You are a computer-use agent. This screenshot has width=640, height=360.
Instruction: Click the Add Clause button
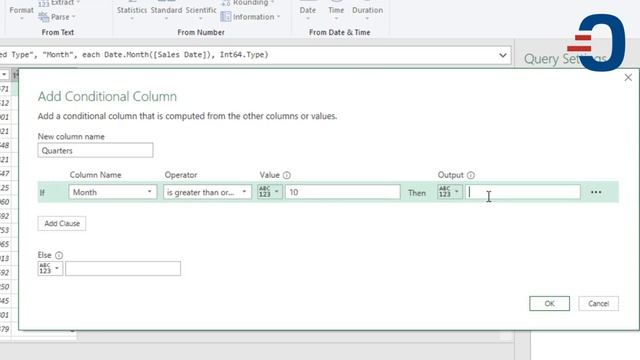point(62,223)
